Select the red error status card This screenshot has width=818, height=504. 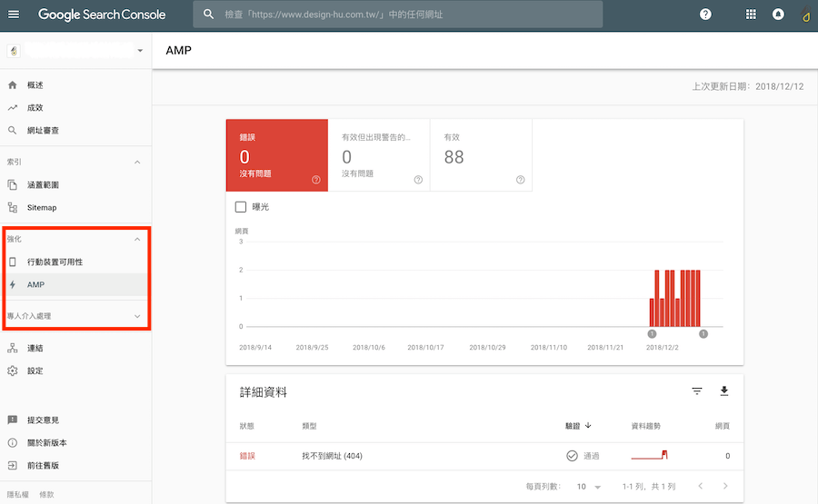(x=276, y=155)
